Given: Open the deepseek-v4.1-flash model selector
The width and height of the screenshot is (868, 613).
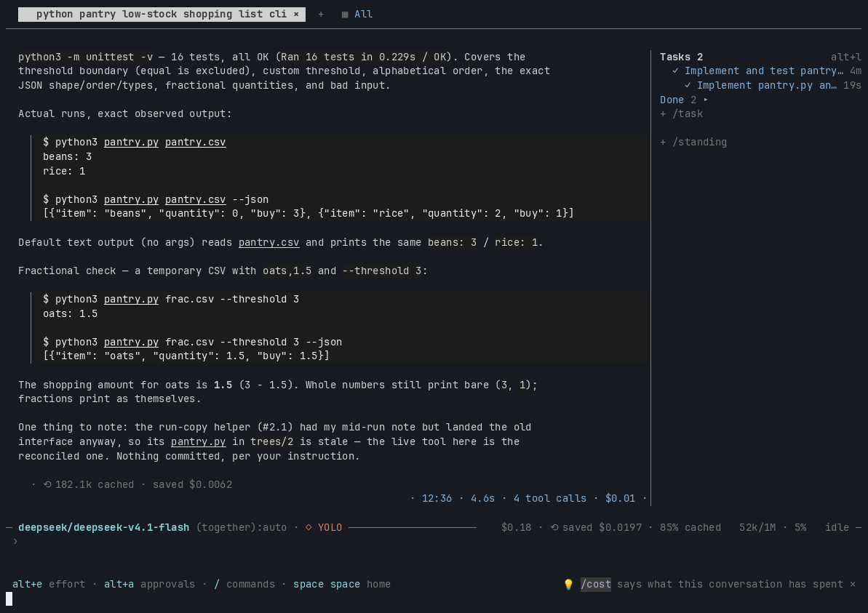Looking at the screenshot, I should pos(103,527).
